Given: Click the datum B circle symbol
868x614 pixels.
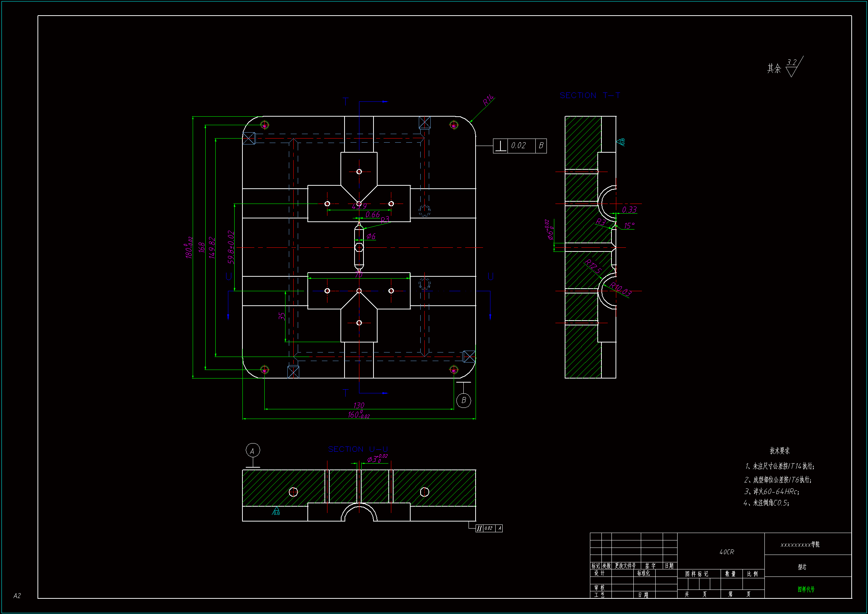Looking at the screenshot, I should point(463,400).
